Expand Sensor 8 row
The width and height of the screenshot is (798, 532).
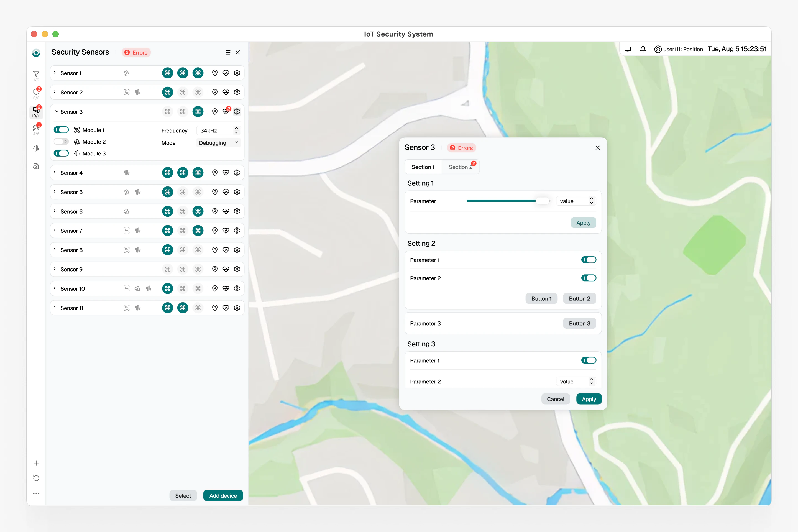(55, 250)
